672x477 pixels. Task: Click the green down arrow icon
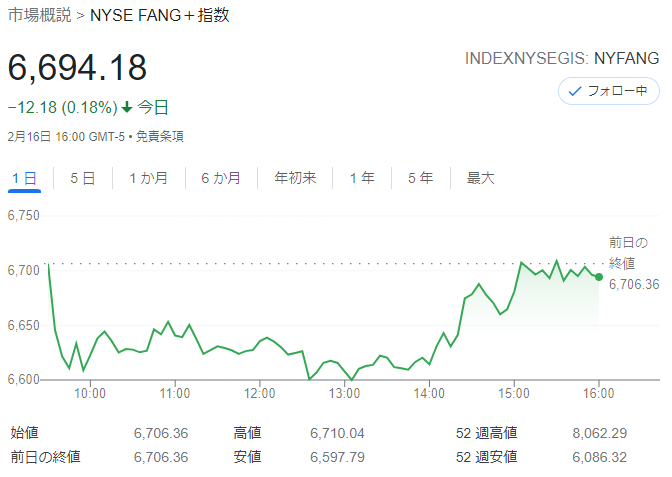click(127, 107)
